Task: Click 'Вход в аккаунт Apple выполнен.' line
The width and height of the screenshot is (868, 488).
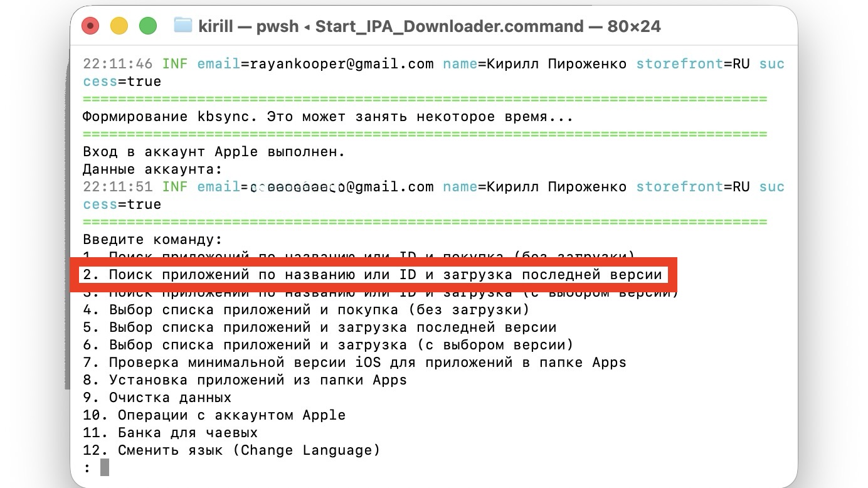Action: coord(214,152)
